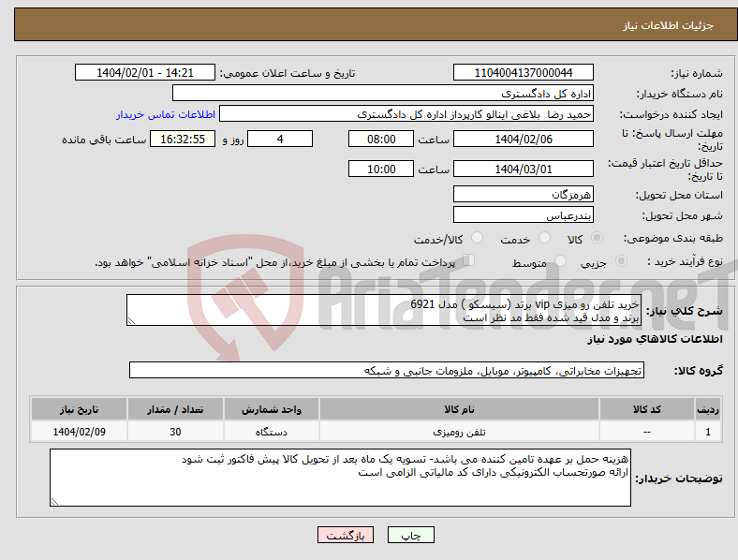This screenshot has height=560, width=738.
Task: Click the چاپ (print) button
Action: tap(410, 535)
